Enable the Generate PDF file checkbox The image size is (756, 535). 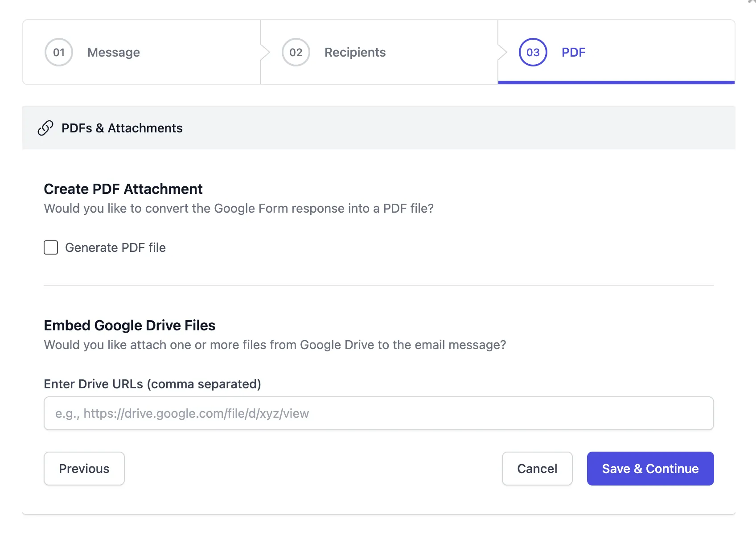(51, 247)
